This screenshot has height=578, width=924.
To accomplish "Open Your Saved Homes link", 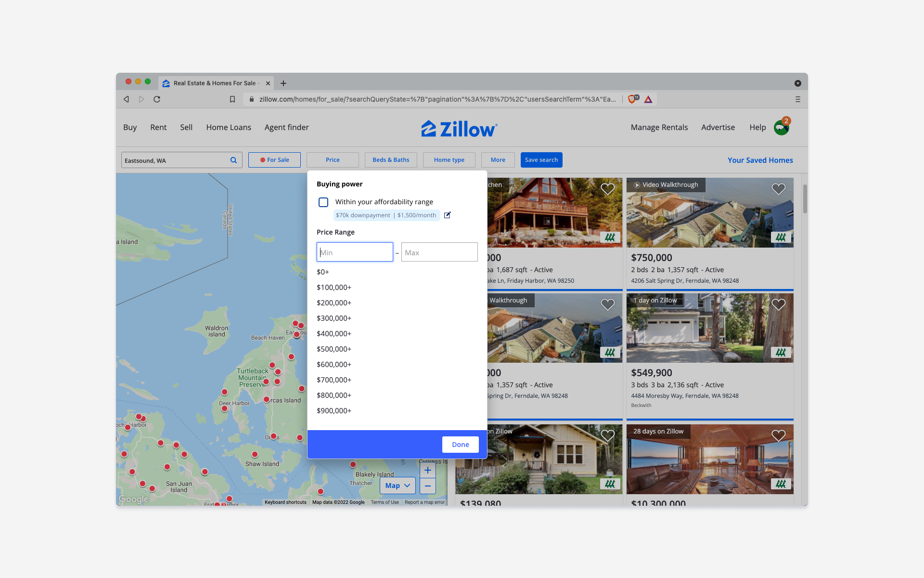I will [x=760, y=160].
